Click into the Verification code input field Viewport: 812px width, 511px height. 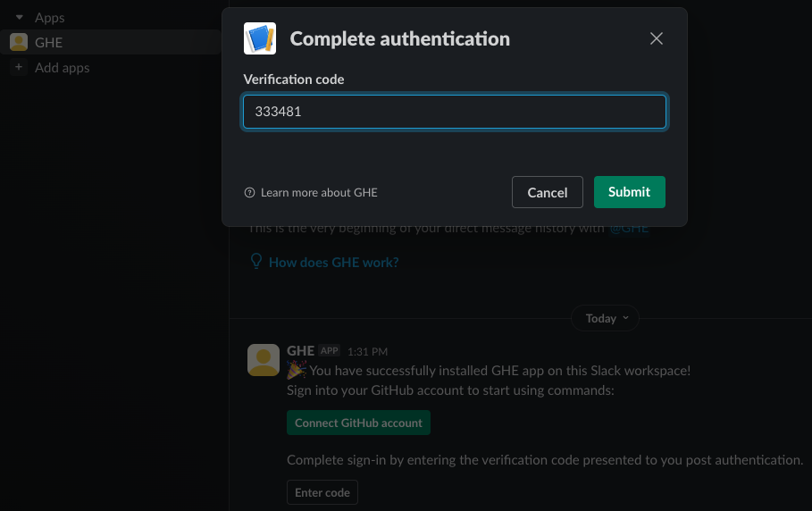[x=454, y=112]
